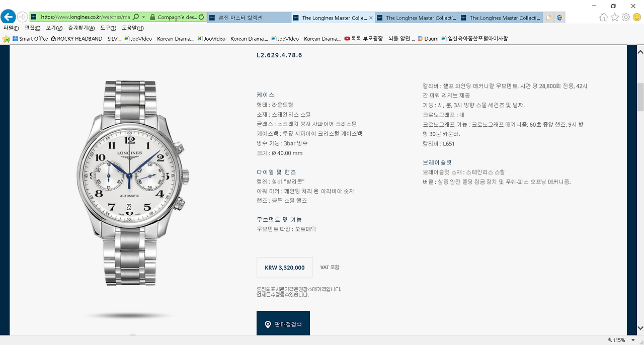Image resolution: width=644 pixels, height=345 pixels.
Task: Open the Edge icon tab button
Action: [x=559, y=18]
